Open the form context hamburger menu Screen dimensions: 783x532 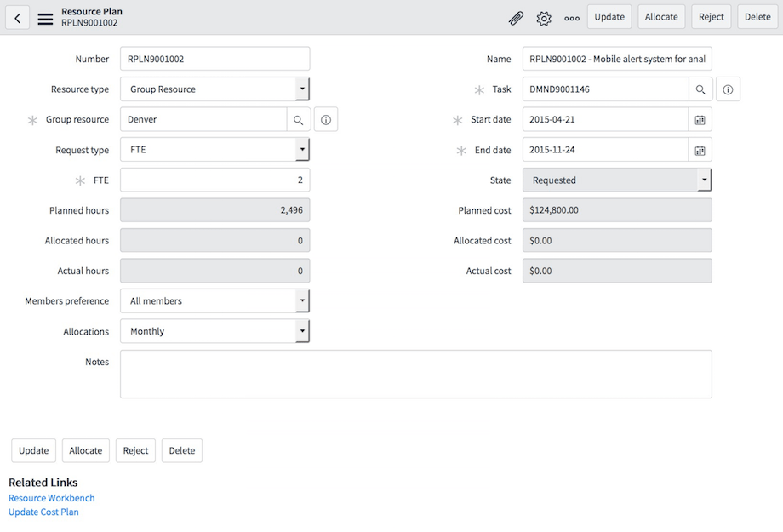[45, 17]
